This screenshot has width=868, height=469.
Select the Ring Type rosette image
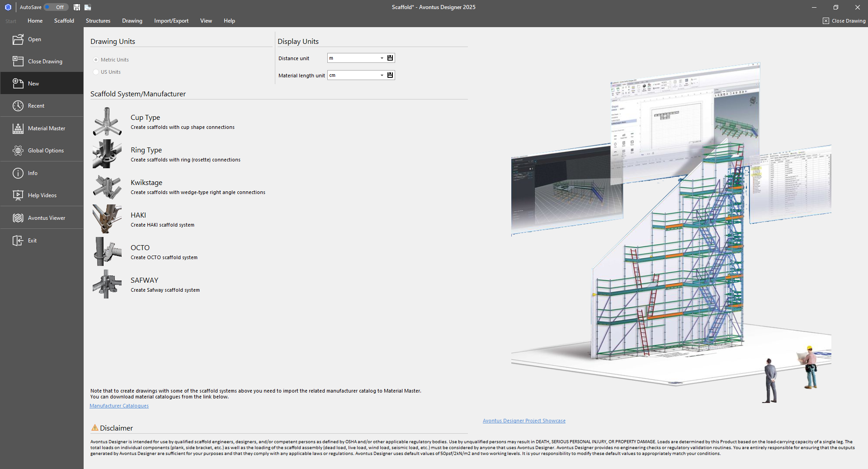click(x=107, y=154)
